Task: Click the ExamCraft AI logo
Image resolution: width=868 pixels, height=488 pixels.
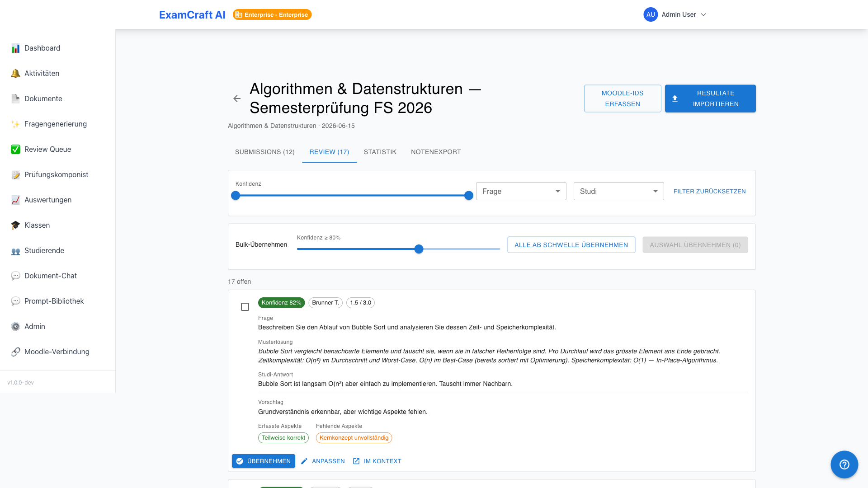Action: click(192, 15)
